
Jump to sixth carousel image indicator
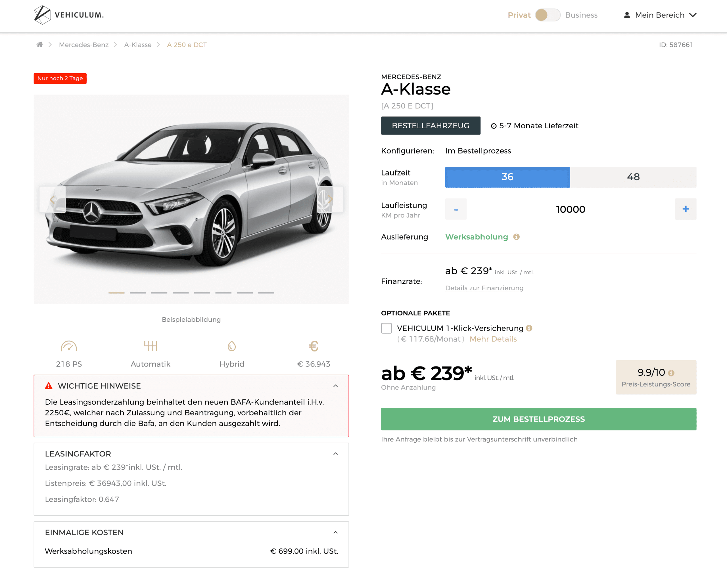click(x=223, y=293)
